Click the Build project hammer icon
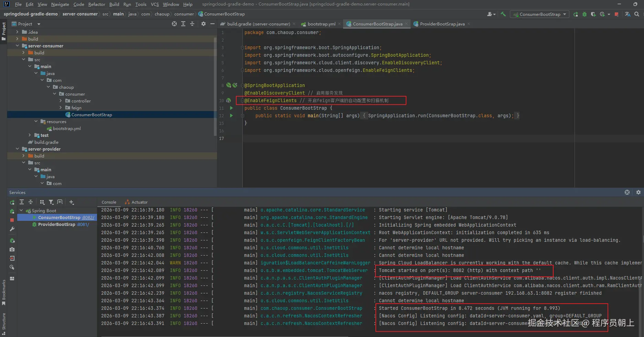644x337 pixels. pos(503,14)
